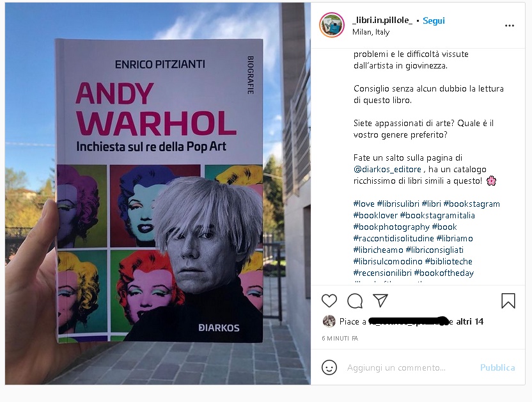Open the #recensionilibri hashtag
Screen dimensions: 532x402
point(382,273)
